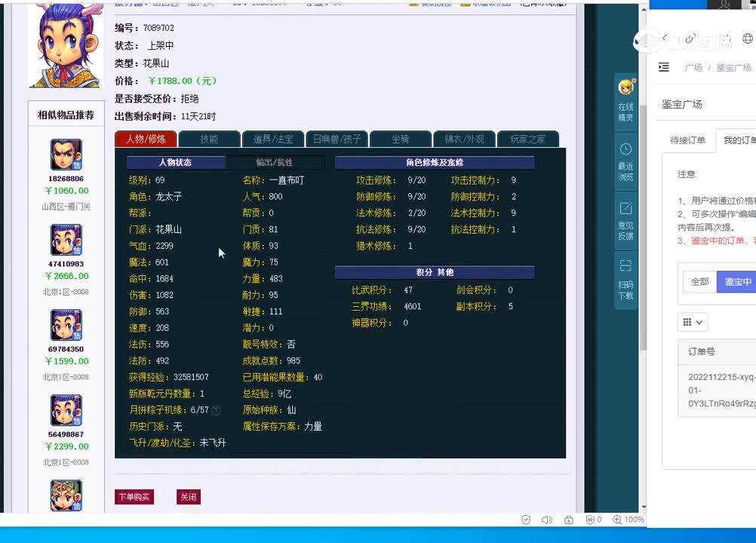Switch to the 锦衣/外观 tab
756x543 pixels.
(464, 139)
